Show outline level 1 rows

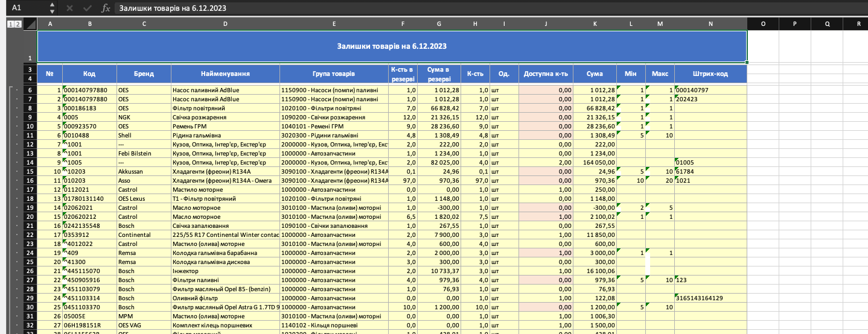pos(10,24)
